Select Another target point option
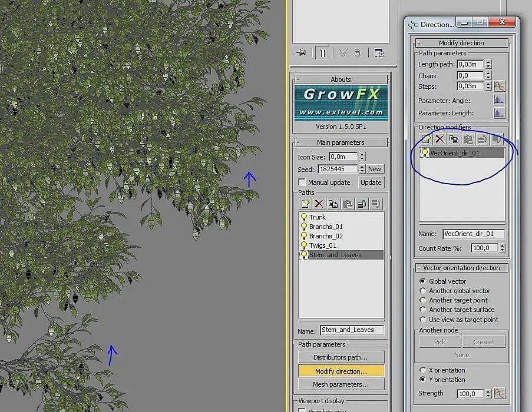The height and width of the screenshot is (412, 532). click(x=422, y=300)
